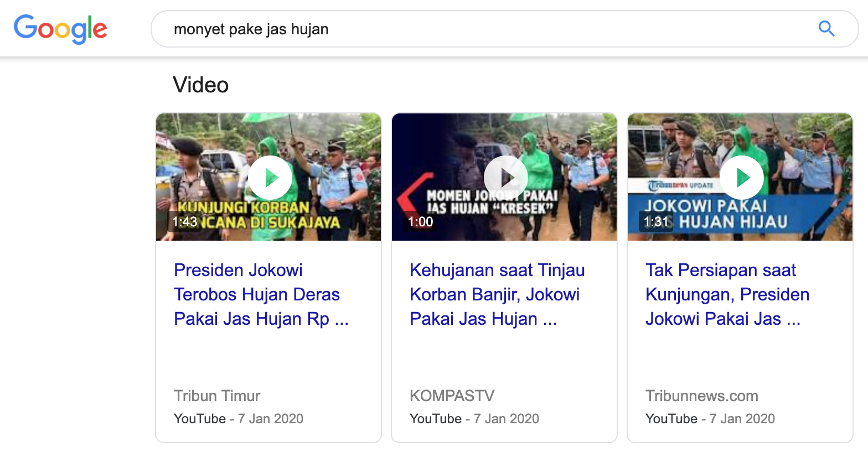Click the 1:00 duration badge
Screen dimensions: 868x457
[420, 222]
